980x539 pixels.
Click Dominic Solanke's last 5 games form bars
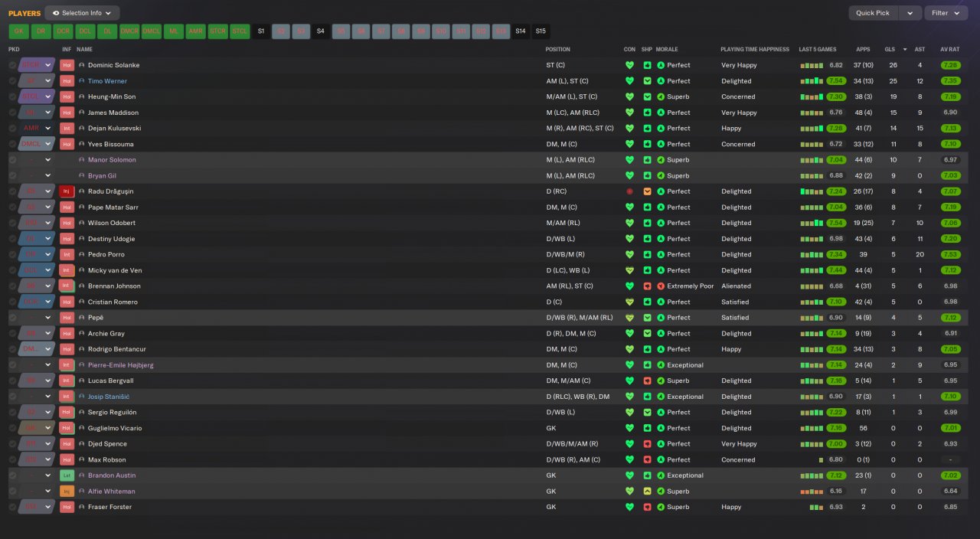pos(812,65)
